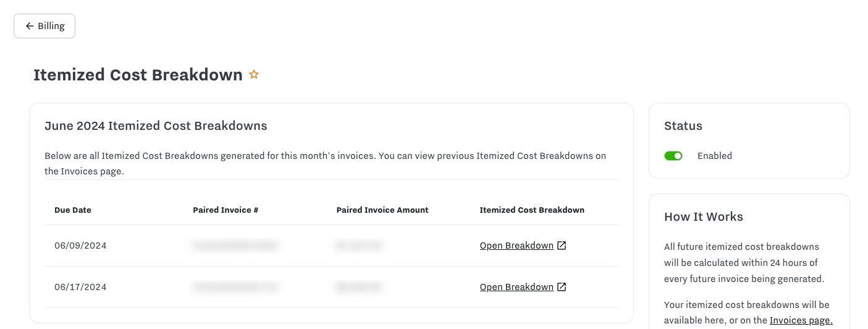Go back using the Billing button label
This screenshot has height=329, width=868.
tap(51, 26)
